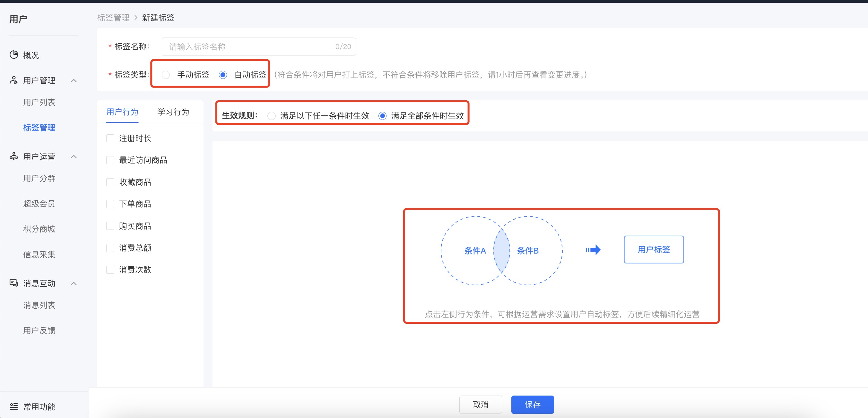This screenshot has height=418, width=868.
Task: Click the blue arrow icon beside 用户标签
Action: point(593,250)
